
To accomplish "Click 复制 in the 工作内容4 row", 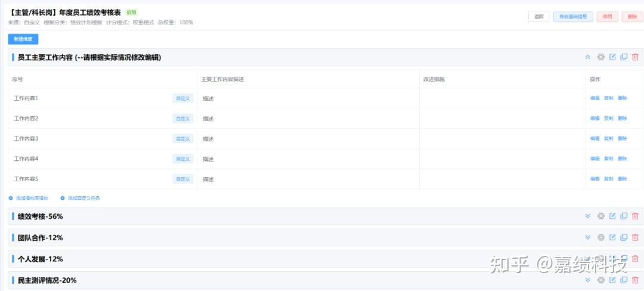I will [609, 159].
